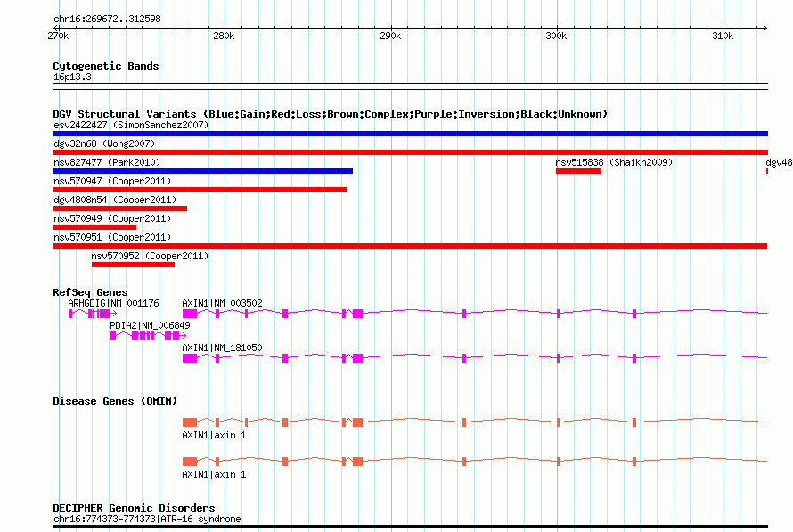Image resolution: width=793 pixels, height=532 pixels.
Task: Click the ruler's right arrowhead
Action: 765,28
